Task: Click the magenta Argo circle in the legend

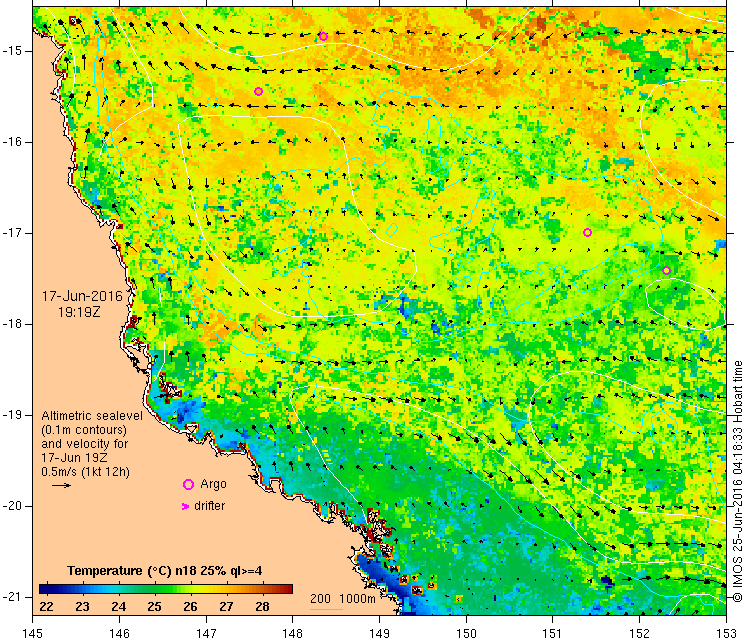Action: point(188,485)
